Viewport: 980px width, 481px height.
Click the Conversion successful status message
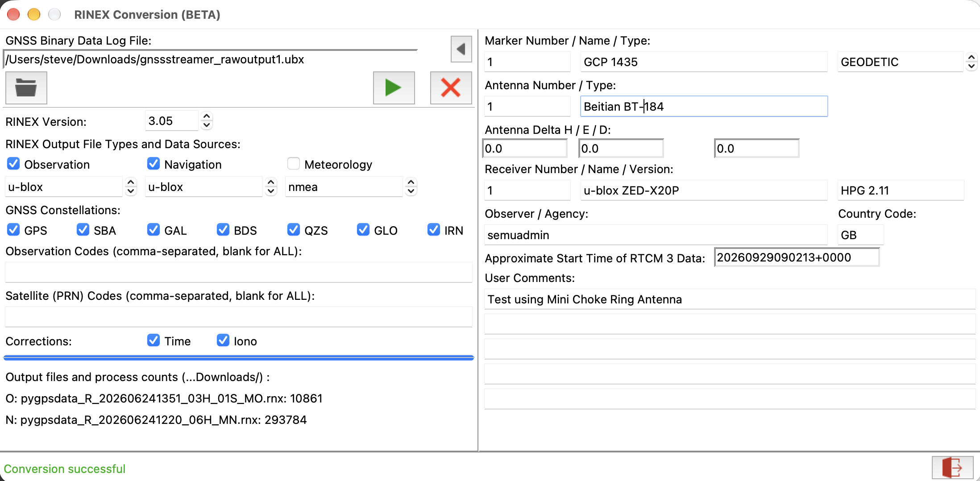(65, 469)
